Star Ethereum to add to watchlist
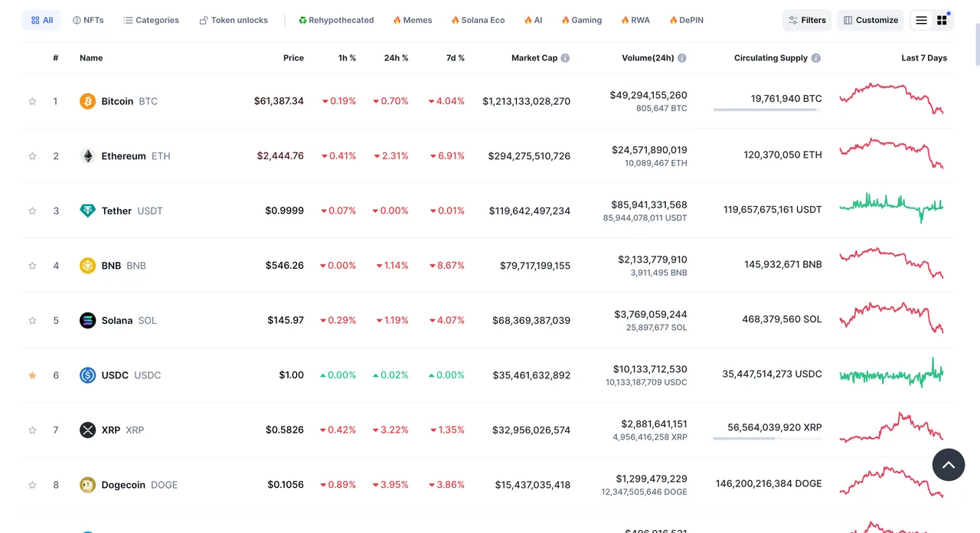Image resolution: width=980 pixels, height=533 pixels. coord(32,156)
